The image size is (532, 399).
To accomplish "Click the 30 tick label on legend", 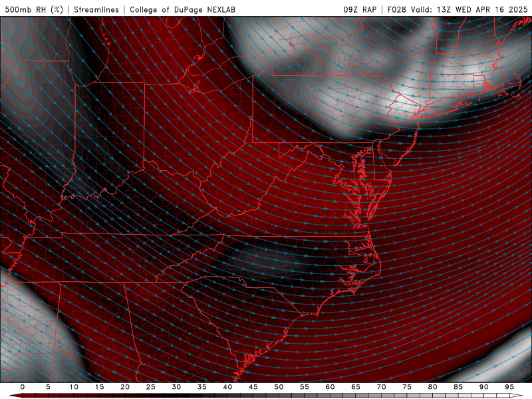I will point(176,387).
